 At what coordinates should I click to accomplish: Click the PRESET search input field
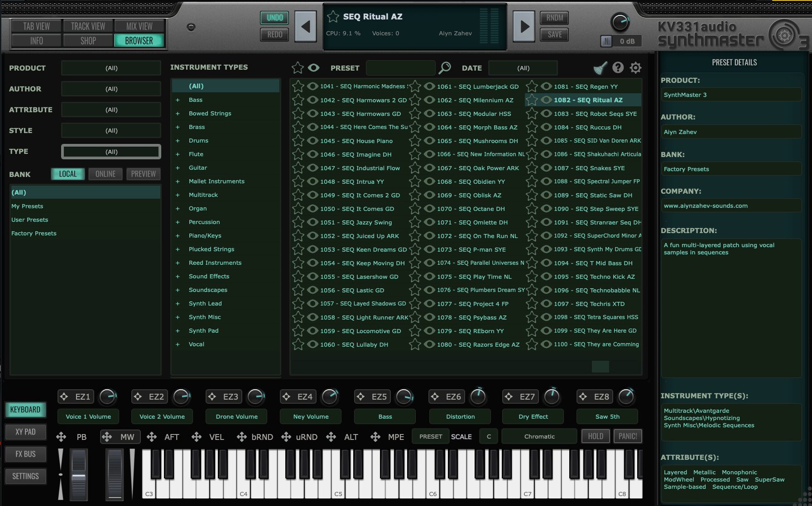click(x=400, y=68)
